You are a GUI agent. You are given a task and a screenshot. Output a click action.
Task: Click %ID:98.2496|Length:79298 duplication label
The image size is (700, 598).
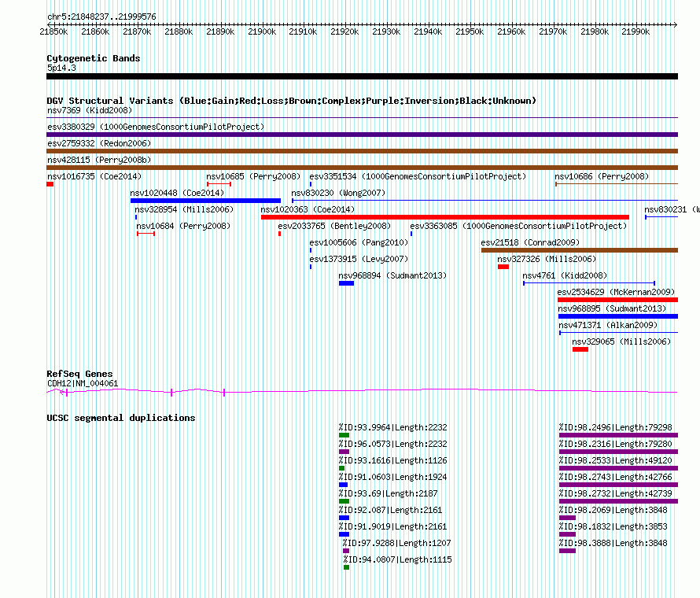[x=616, y=427]
